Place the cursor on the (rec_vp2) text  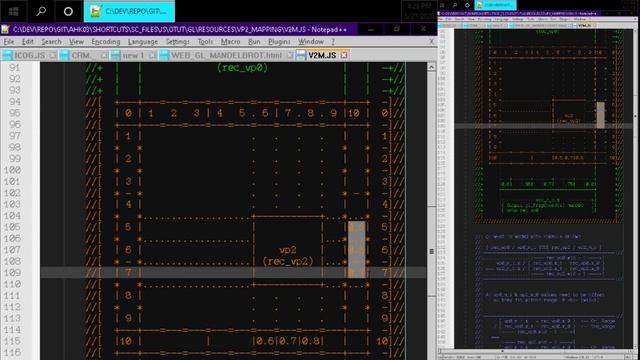[288, 261]
